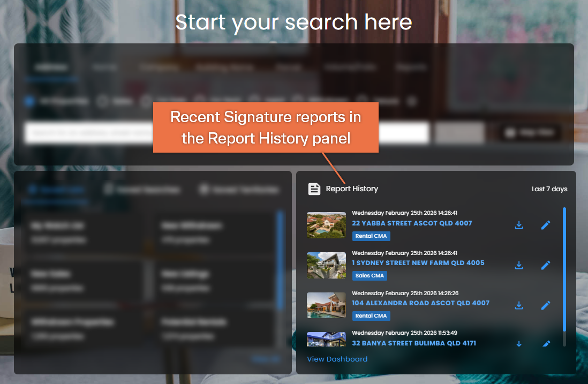
Task: Open 32 Banya Street Bulimba link
Action: click(x=413, y=343)
